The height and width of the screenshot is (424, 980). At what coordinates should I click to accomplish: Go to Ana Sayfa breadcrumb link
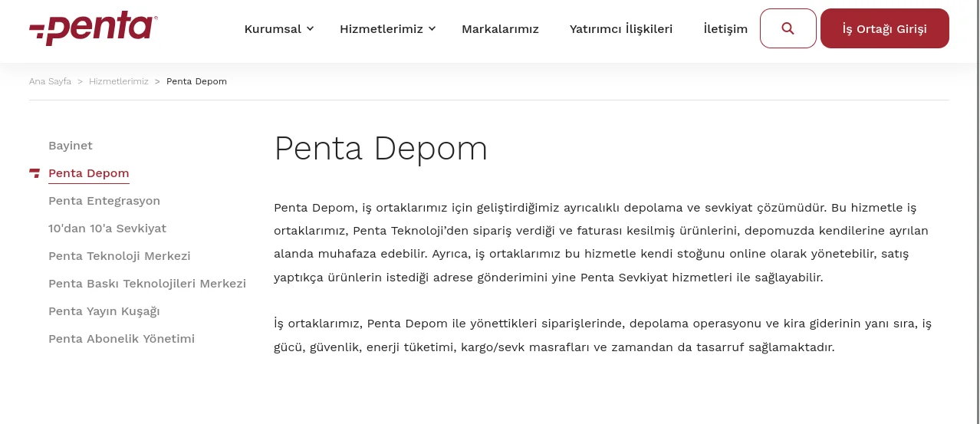pos(50,81)
